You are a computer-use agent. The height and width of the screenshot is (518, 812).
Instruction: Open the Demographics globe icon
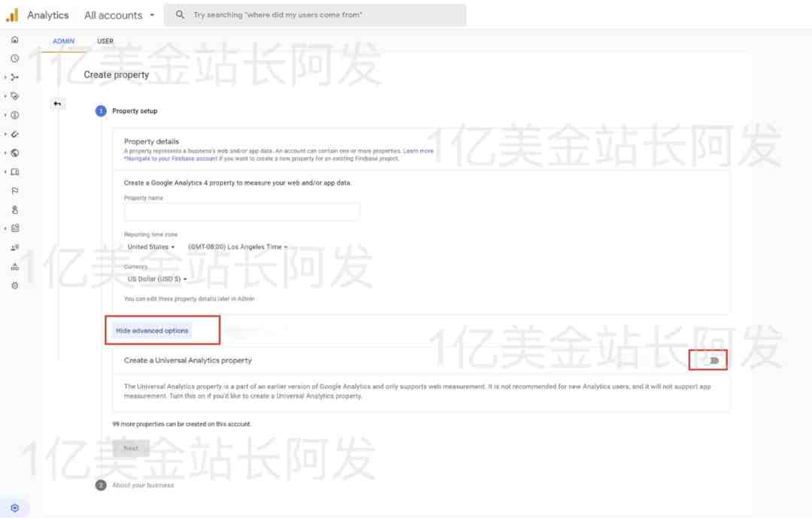point(14,153)
